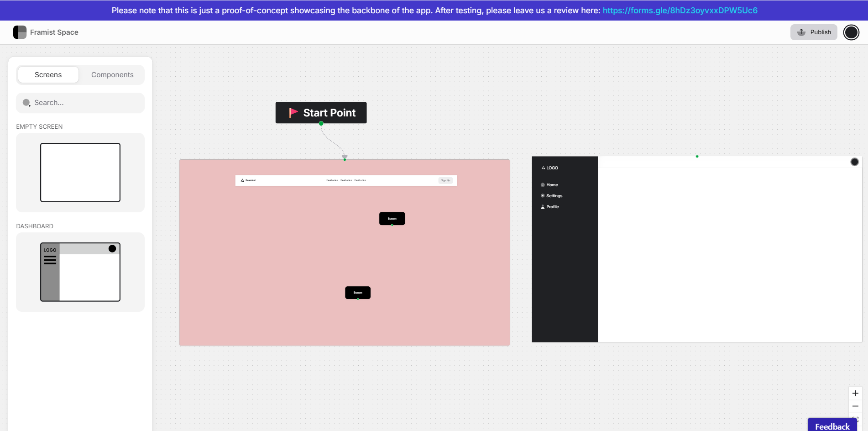868x431 pixels.
Task: Click the green connector dot under Start Point
Action: [x=321, y=124]
